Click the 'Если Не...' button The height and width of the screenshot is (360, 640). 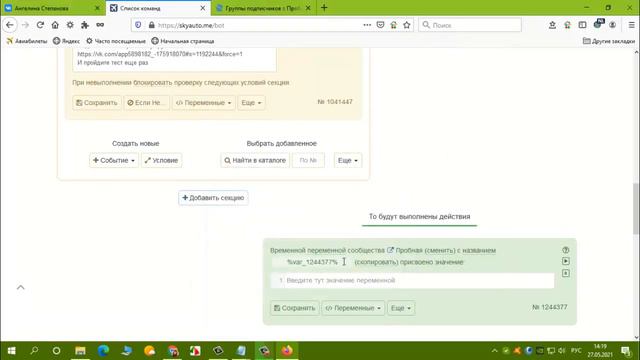[147, 102]
